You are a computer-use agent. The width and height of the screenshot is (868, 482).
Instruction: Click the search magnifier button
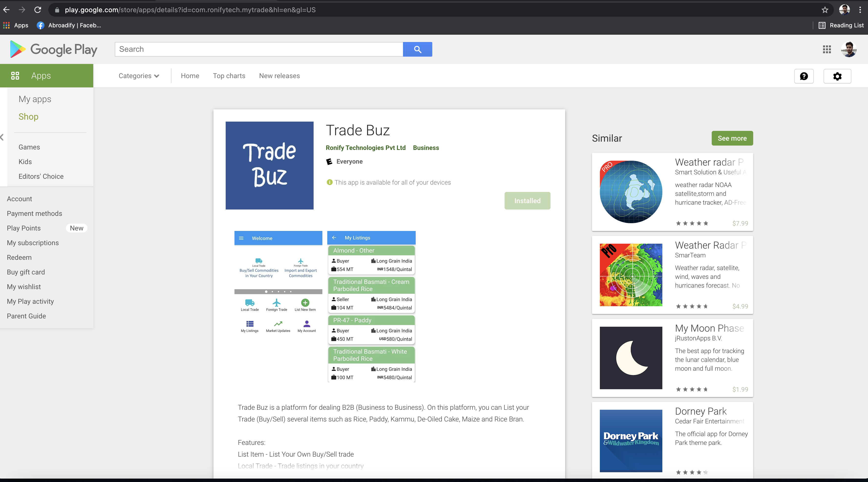pyautogui.click(x=417, y=49)
